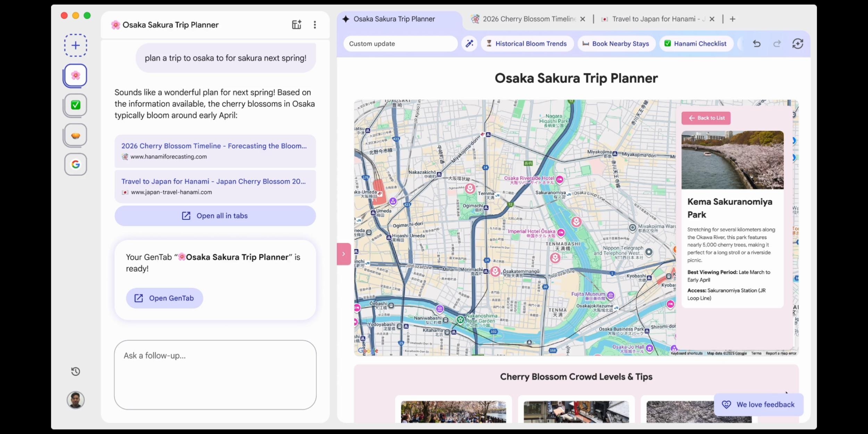Add a new browser tab with the plus icon
Screen dimensions: 868x434
tap(733, 19)
